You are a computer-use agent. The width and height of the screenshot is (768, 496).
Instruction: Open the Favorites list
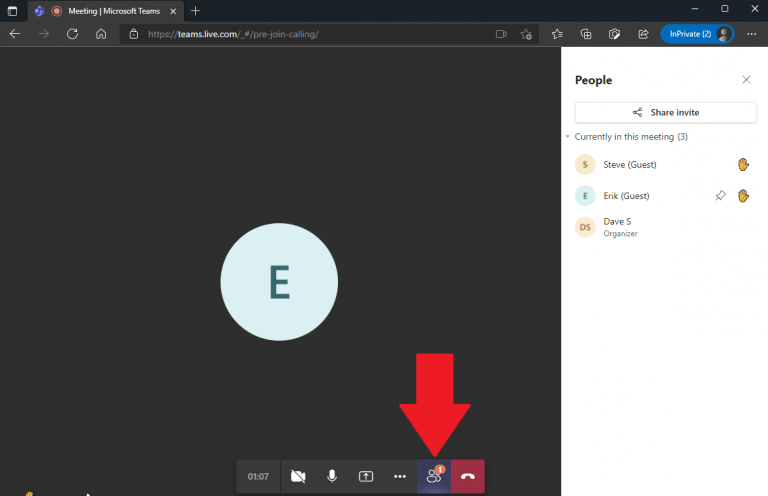click(x=557, y=34)
